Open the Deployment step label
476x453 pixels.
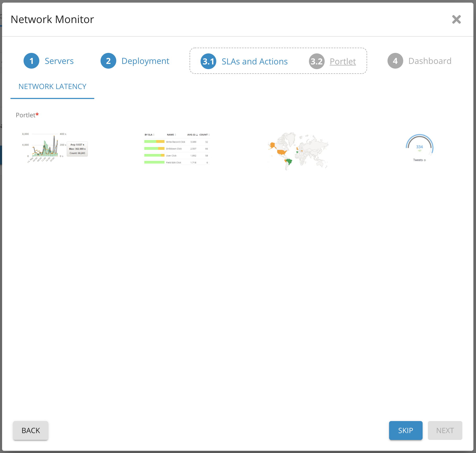145,61
